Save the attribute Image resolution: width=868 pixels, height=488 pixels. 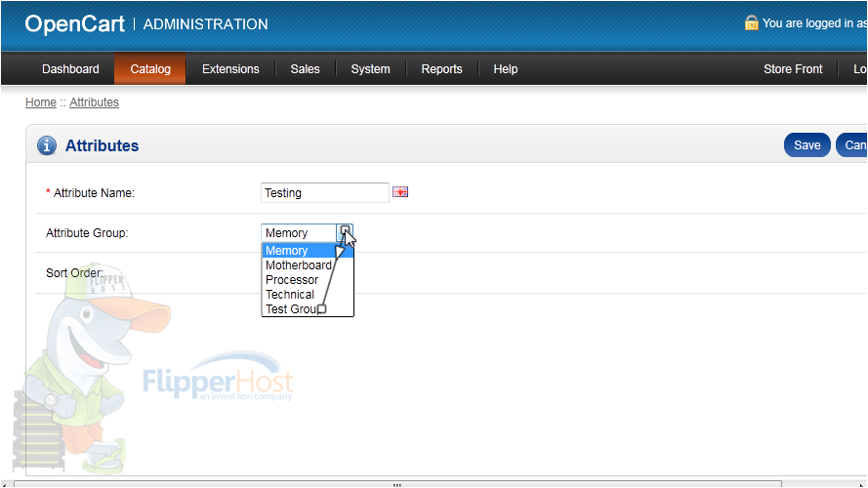(807, 145)
